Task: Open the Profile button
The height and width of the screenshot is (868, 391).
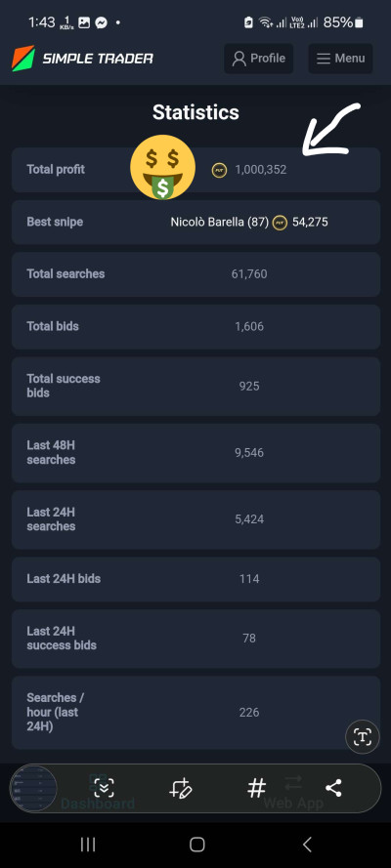Action: (x=259, y=59)
